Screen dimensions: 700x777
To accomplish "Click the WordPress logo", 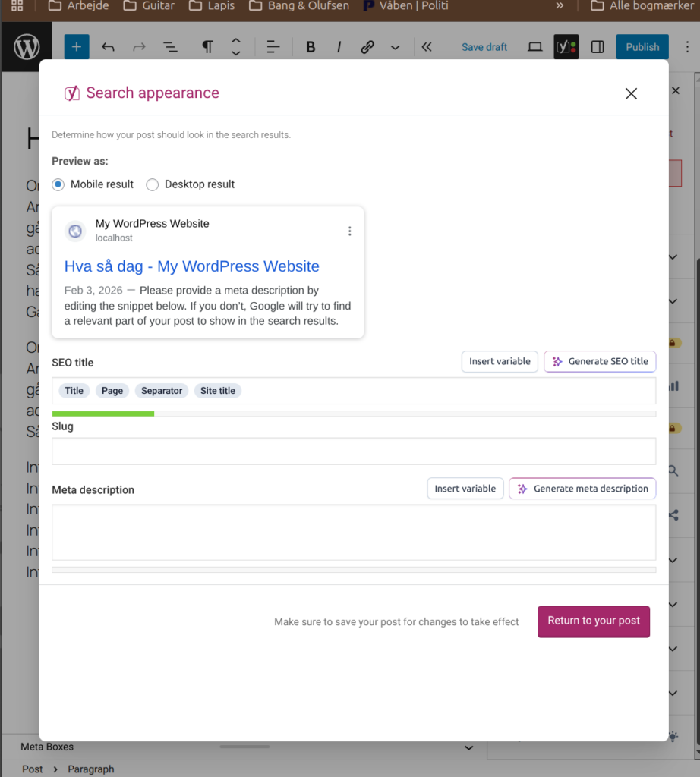I will coord(27,47).
